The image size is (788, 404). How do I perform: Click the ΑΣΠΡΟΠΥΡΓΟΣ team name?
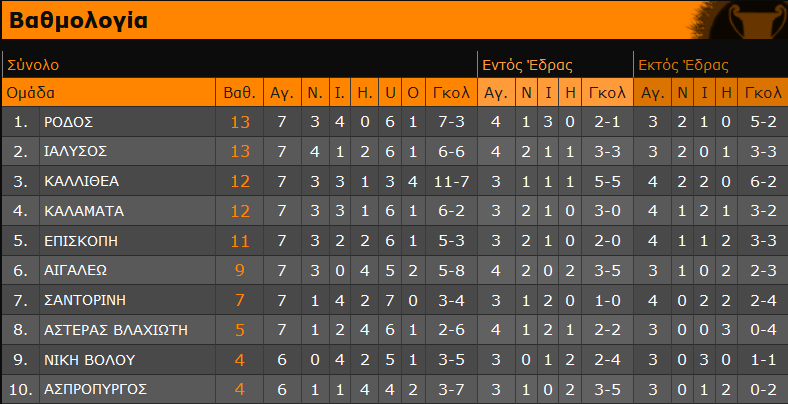tap(96, 389)
